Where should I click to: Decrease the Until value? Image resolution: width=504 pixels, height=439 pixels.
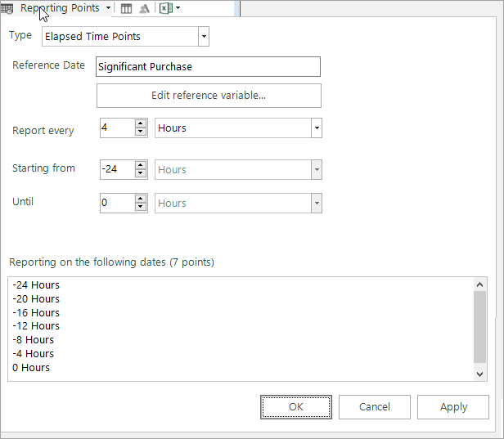(x=141, y=207)
